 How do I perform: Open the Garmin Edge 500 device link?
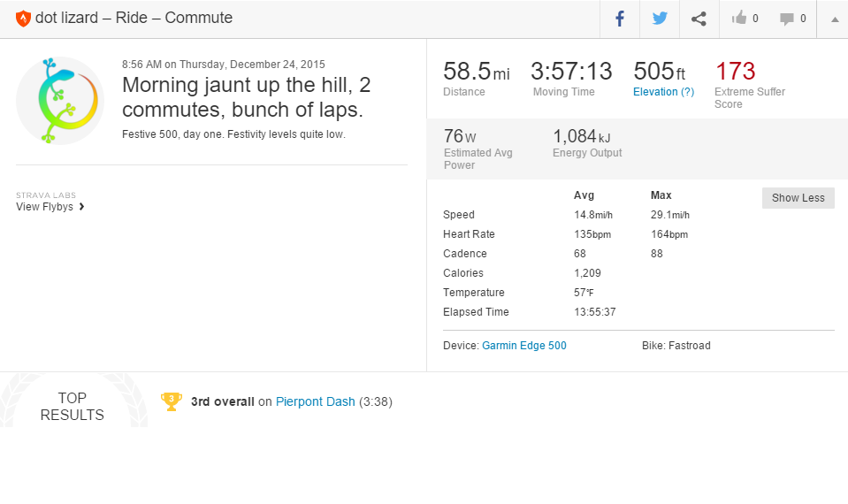[x=523, y=346]
